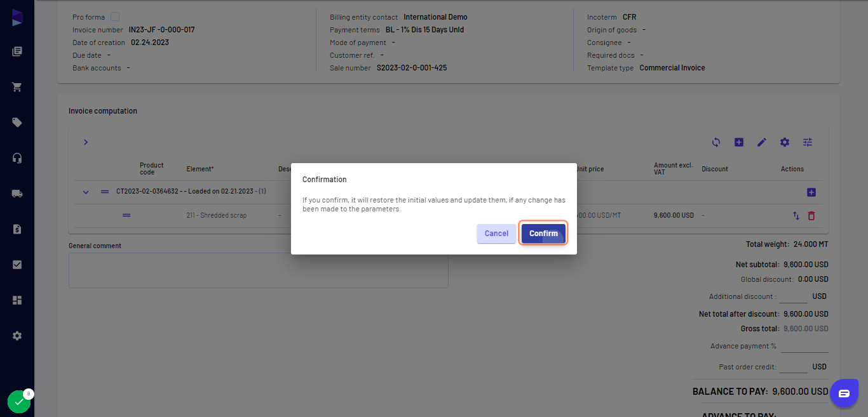Delete the Shredded scrap row
Screen dimensions: 868x417
pyautogui.click(x=811, y=216)
